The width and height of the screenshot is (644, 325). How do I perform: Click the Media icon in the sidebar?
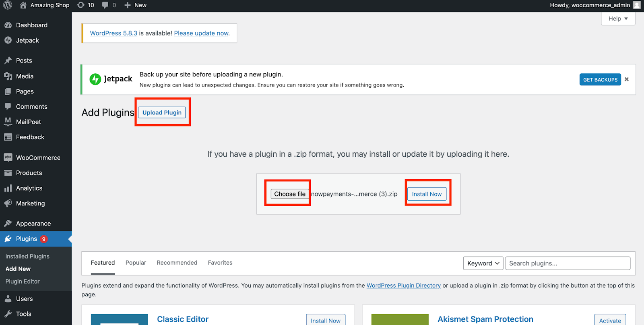(x=8, y=76)
